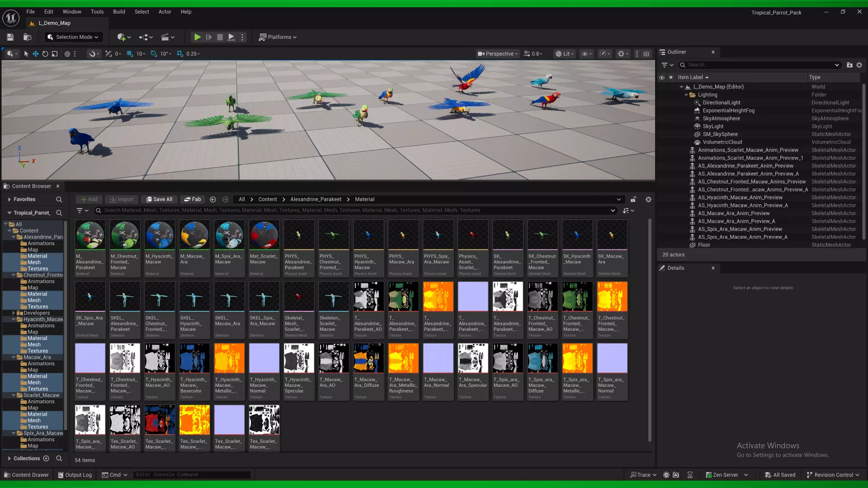Open the Perspective viewport dropdown
This screenshot has height=488, width=868.
497,54
